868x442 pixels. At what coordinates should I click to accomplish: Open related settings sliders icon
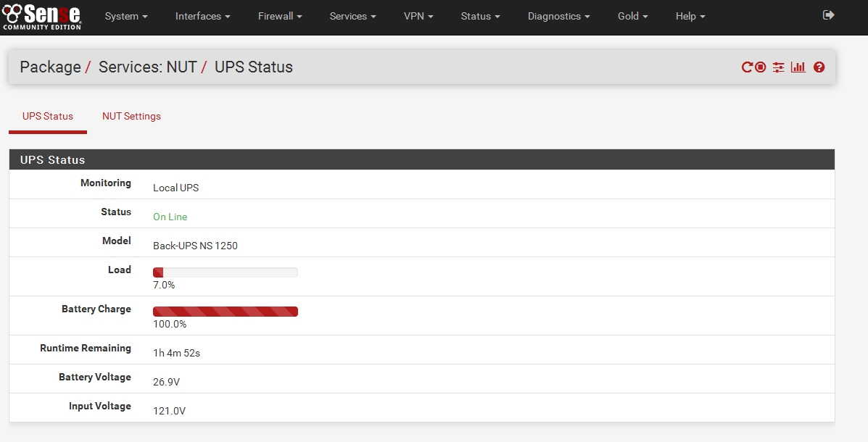778,67
